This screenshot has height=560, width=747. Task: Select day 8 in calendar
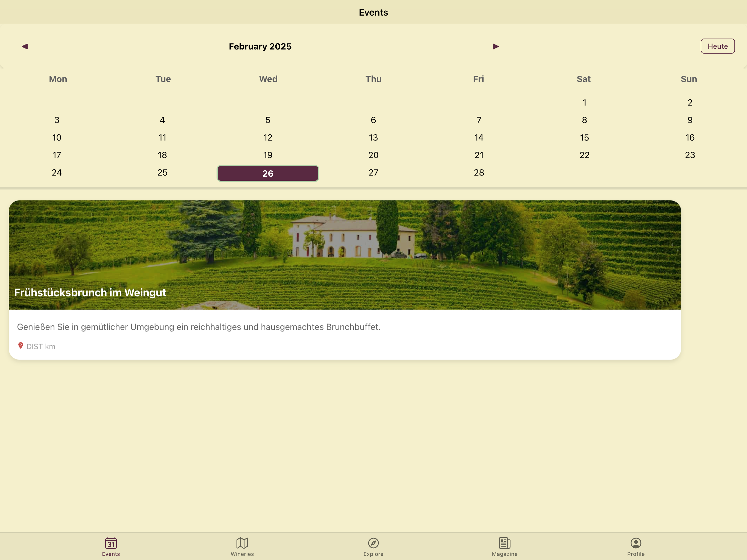coord(585,120)
